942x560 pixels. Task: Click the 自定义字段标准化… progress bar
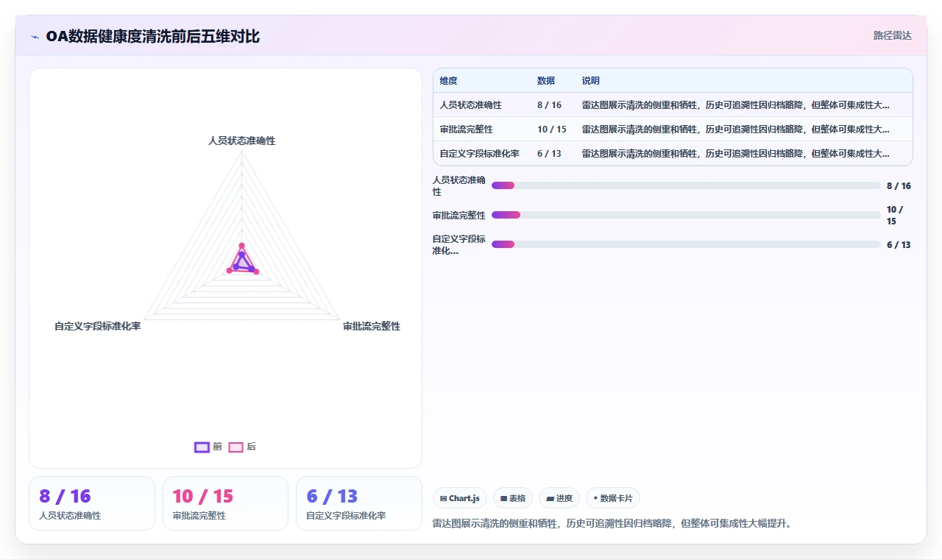(686, 244)
